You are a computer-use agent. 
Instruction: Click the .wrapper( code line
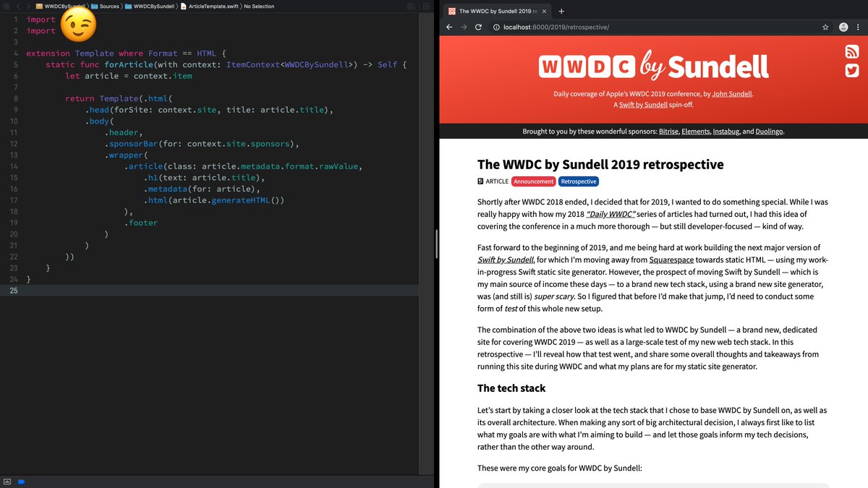coord(126,155)
